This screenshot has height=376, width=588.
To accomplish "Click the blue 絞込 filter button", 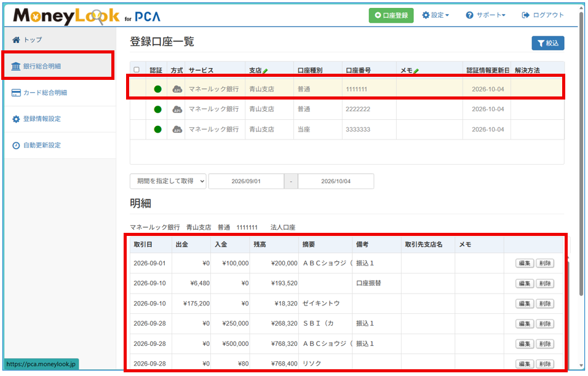I will point(548,43).
